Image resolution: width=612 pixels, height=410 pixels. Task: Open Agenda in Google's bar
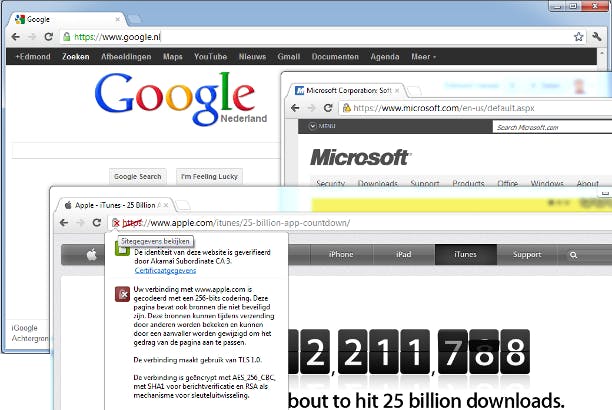point(384,57)
